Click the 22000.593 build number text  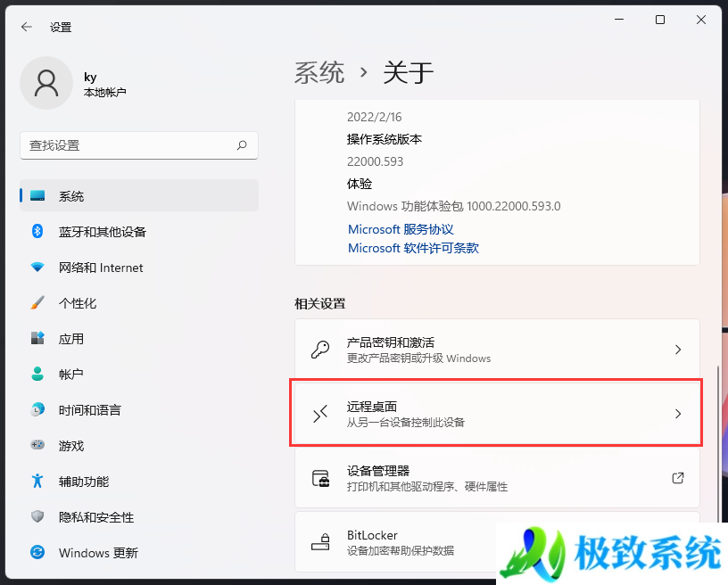click(375, 161)
